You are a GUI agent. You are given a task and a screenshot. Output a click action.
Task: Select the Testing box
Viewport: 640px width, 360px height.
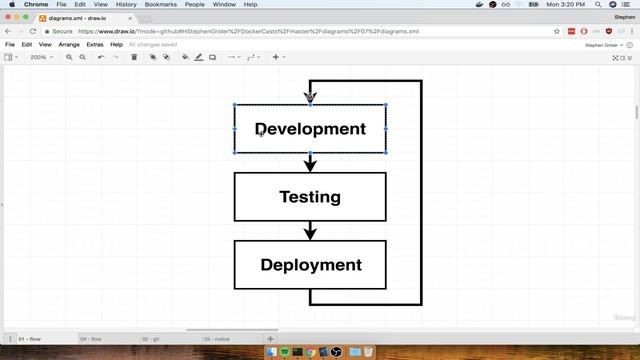click(x=310, y=197)
